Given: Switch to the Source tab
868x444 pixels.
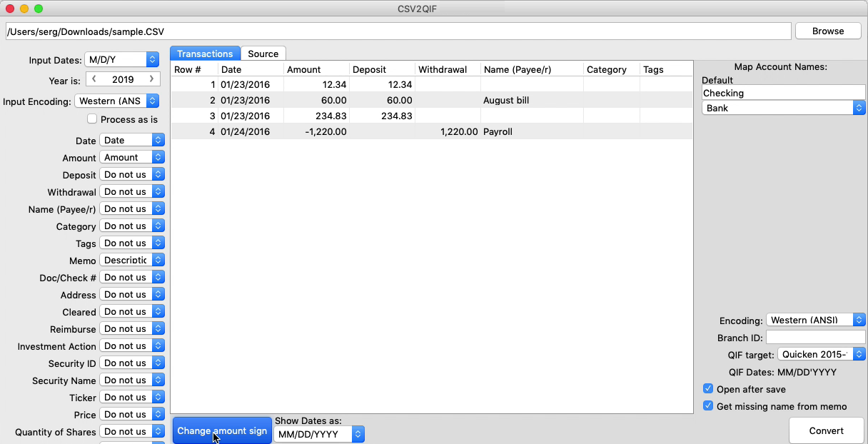Looking at the screenshot, I should pyautogui.click(x=263, y=54).
